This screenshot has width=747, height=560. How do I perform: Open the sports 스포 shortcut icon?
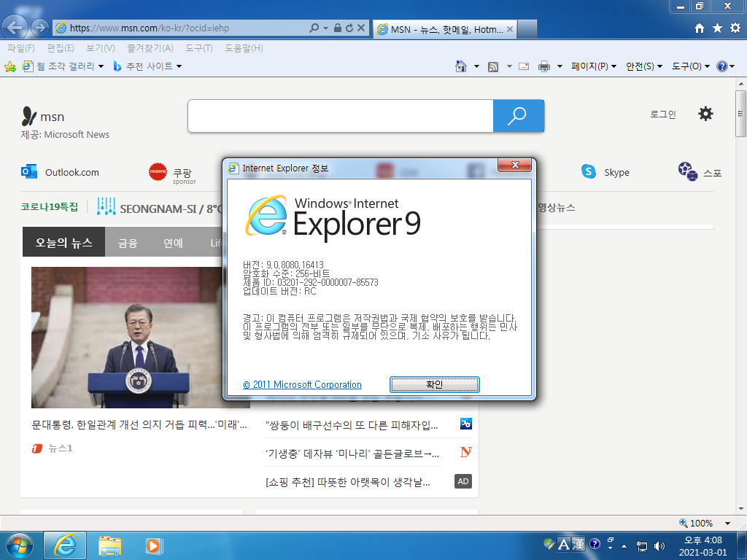688,171
